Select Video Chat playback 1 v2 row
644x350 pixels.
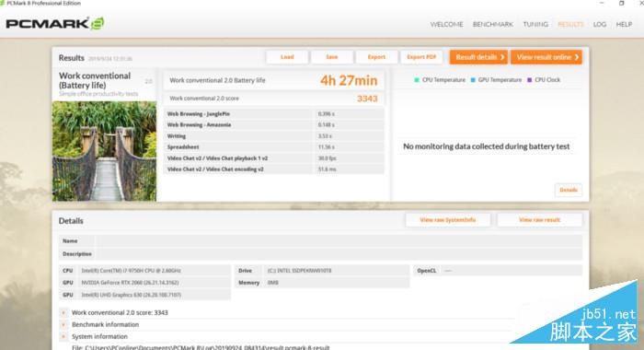pyautogui.click(x=274, y=158)
